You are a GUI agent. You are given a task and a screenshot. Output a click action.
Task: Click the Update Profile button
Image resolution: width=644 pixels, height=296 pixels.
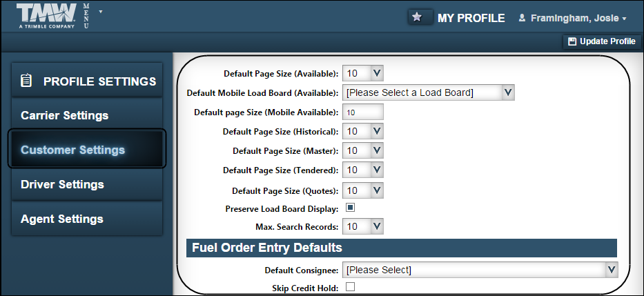pos(601,41)
